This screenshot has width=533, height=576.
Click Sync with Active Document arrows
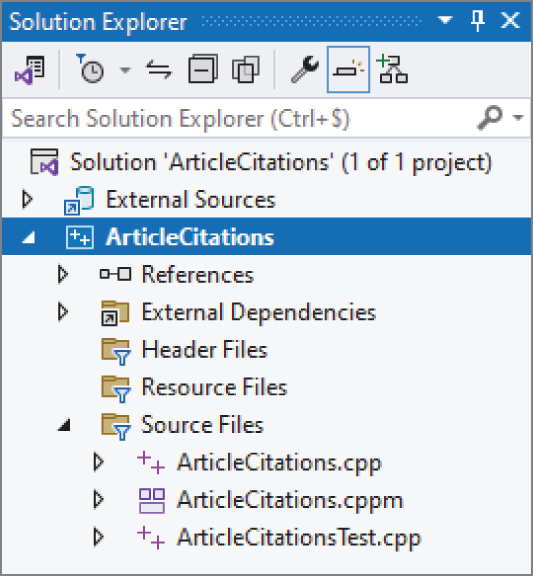[x=159, y=69]
